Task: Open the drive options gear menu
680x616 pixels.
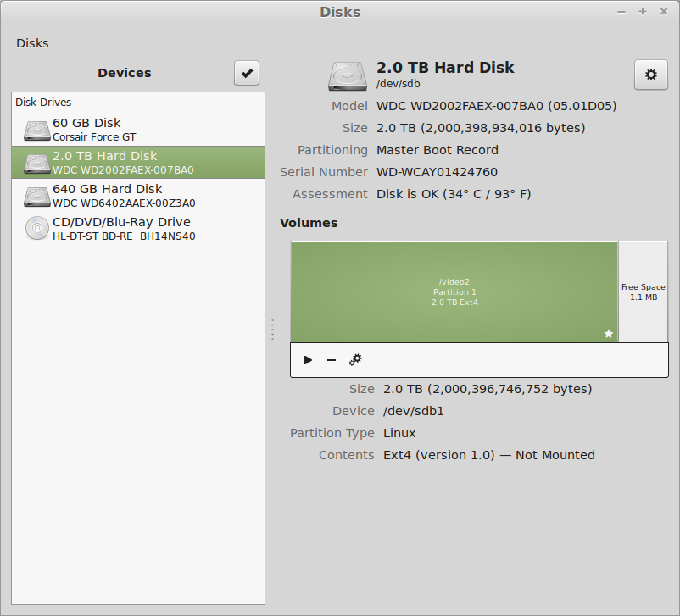Action: click(x=650, y=75)
